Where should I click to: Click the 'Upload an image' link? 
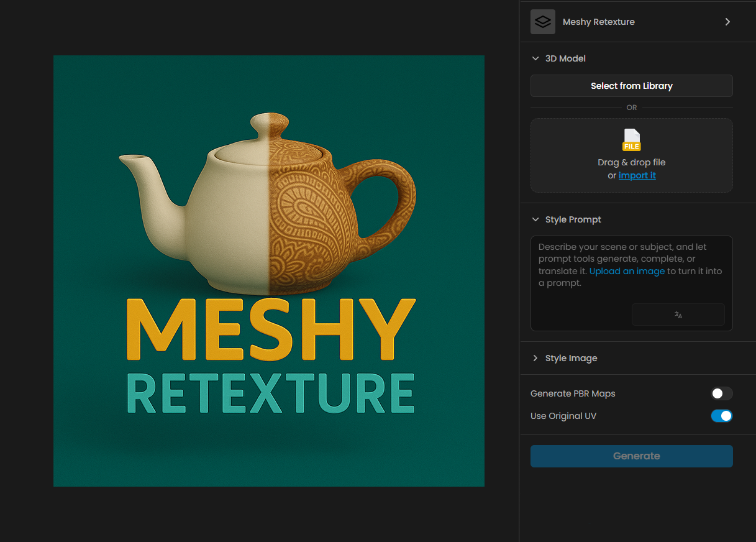pos(627,271)
